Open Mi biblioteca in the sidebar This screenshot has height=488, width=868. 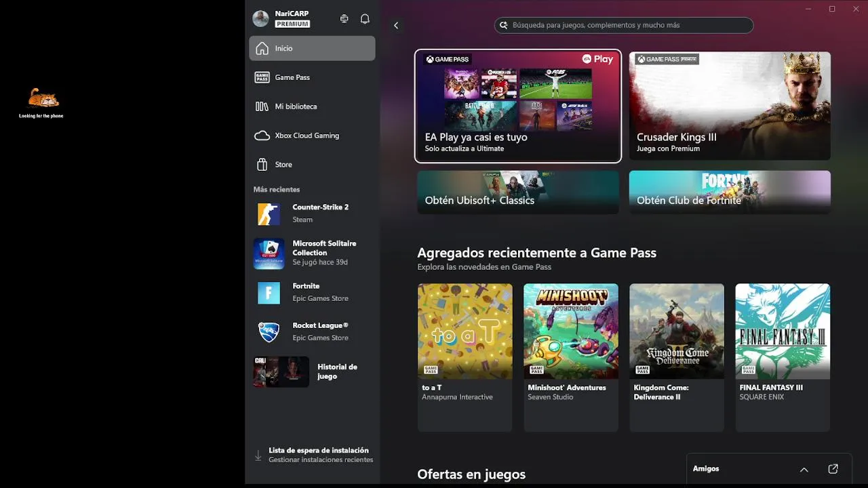pos(312,106)
